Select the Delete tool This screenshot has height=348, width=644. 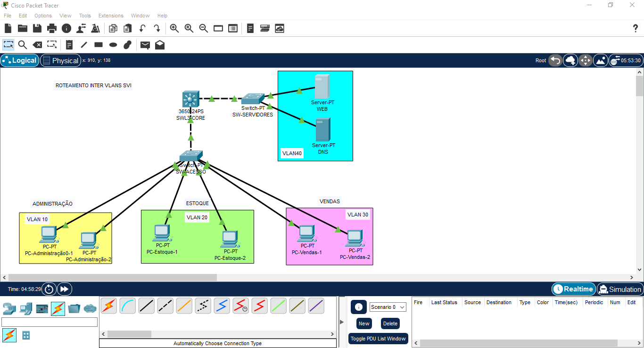click(x=37, y=45)
